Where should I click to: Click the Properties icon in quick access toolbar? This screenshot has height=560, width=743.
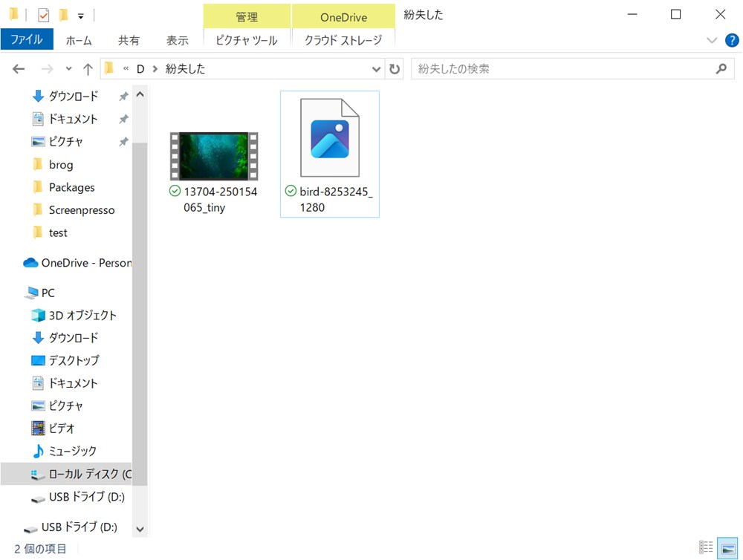tap(44, 15)
